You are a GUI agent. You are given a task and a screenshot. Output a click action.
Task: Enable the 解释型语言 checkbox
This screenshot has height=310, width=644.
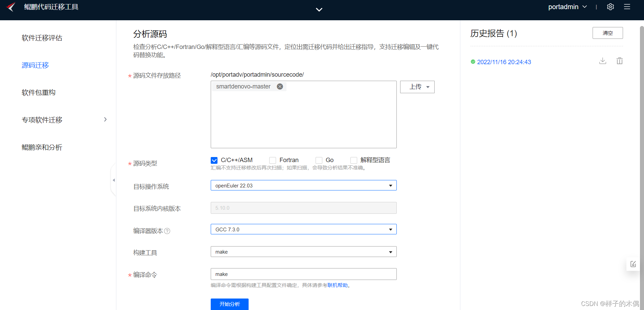(x=354, y=160)
